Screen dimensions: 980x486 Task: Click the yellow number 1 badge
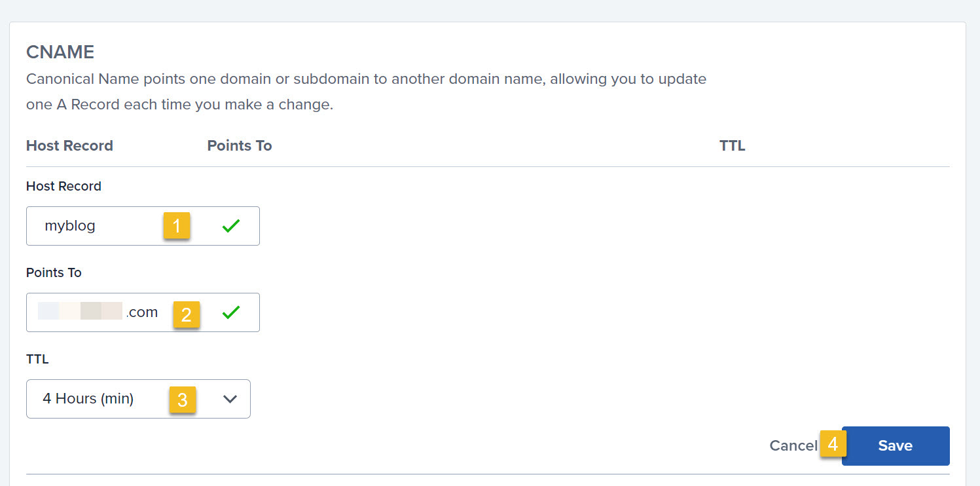pyautogui.click(x=177, y=226)
